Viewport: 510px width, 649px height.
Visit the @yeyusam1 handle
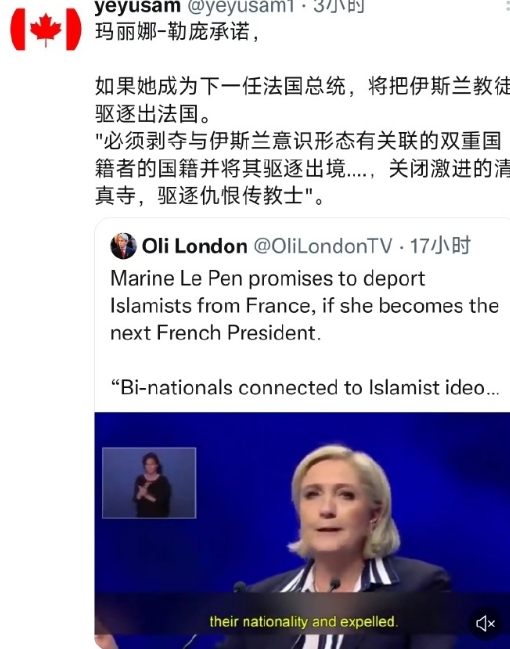pyautogui.click(x=241, y=6)
